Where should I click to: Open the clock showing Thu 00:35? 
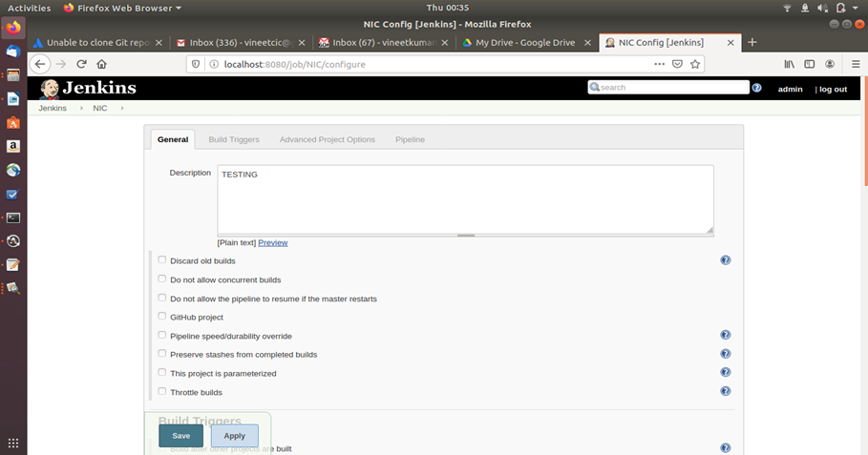coord(447,9)
